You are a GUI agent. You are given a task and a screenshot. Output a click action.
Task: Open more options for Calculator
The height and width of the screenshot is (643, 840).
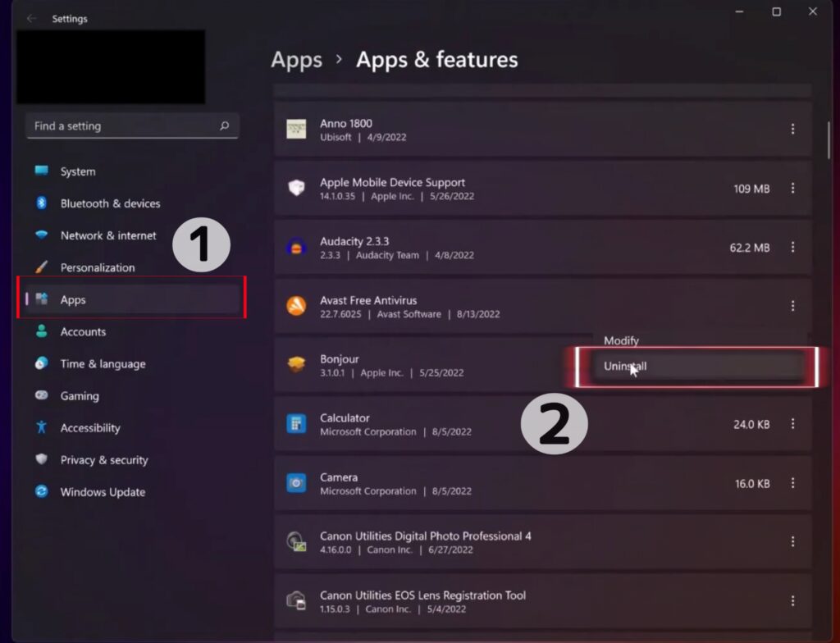(x=792, y=424)
